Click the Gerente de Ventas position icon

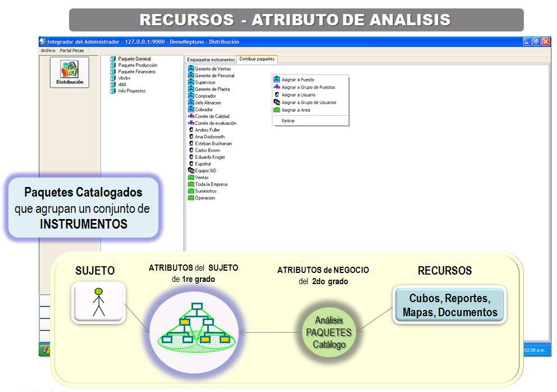coord(191,69)
